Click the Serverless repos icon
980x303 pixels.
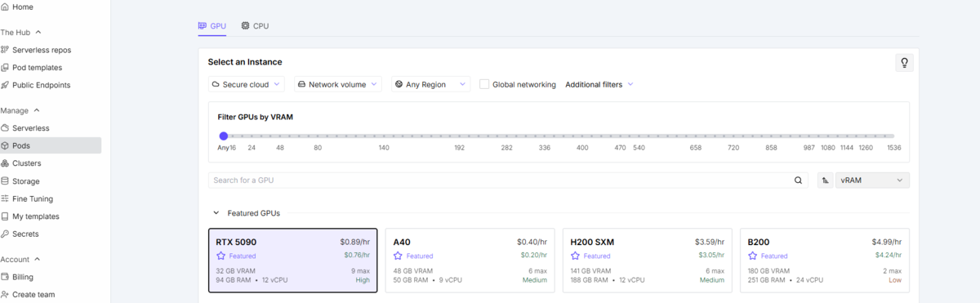click(x=5, y=50)
